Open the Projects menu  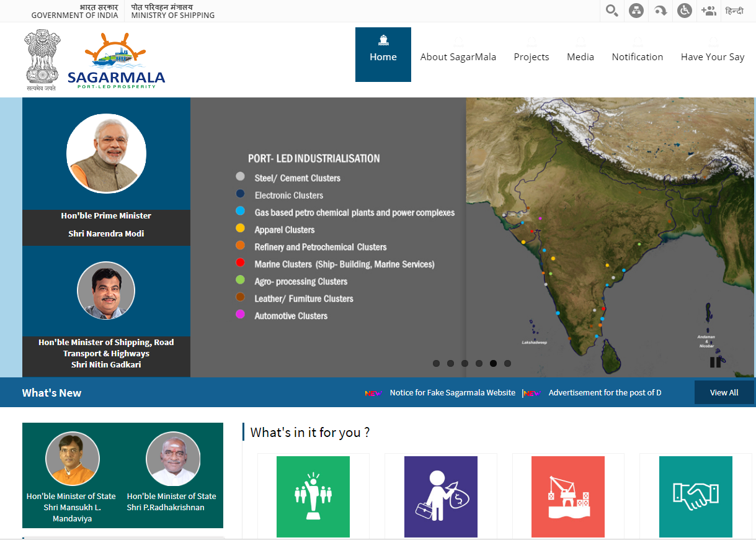[531, 56]
